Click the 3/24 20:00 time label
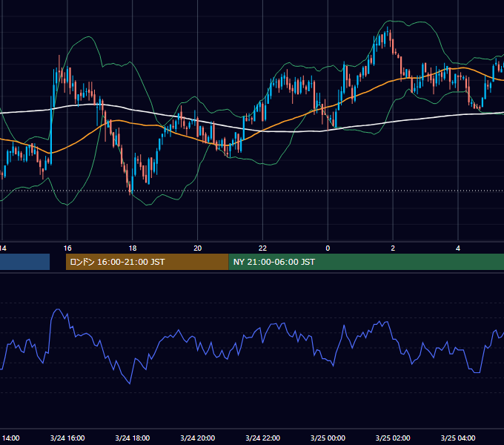504x445 pixels. tap(198, 438)
